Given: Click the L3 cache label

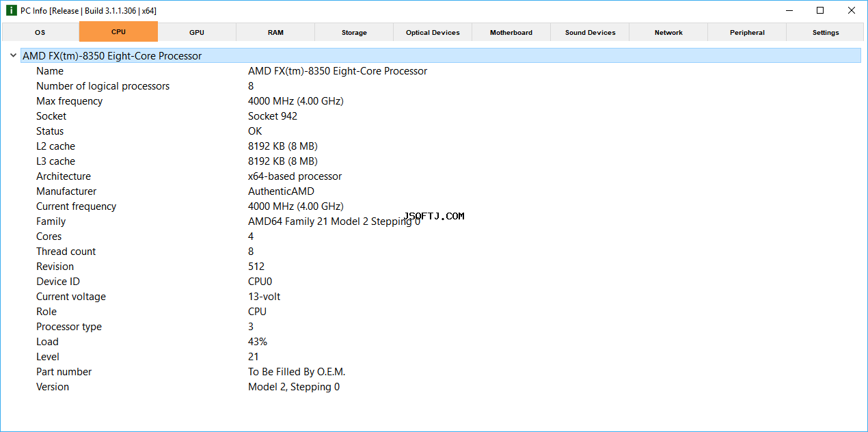Looking at the screenshot, I should [x=55, y=161].
